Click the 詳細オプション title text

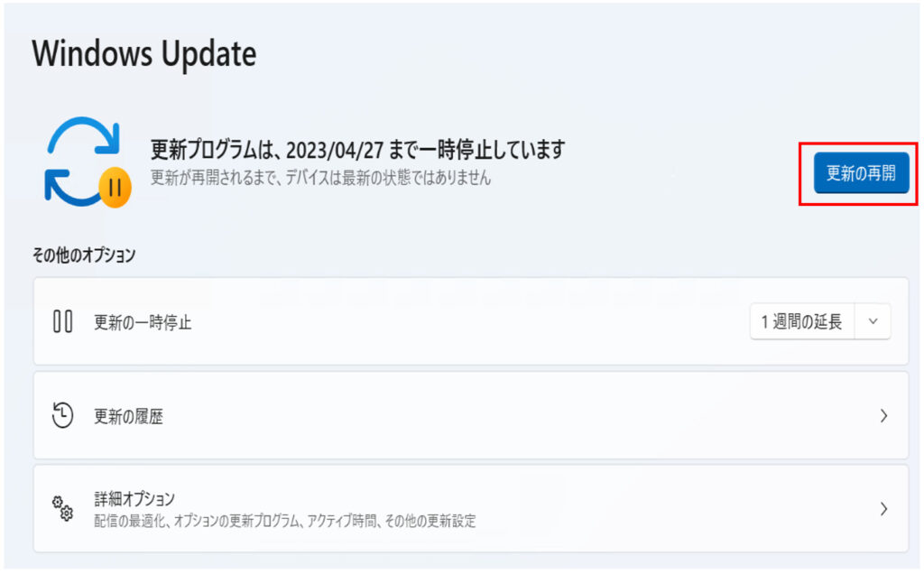pyautogui.click(x=134, y=499)
